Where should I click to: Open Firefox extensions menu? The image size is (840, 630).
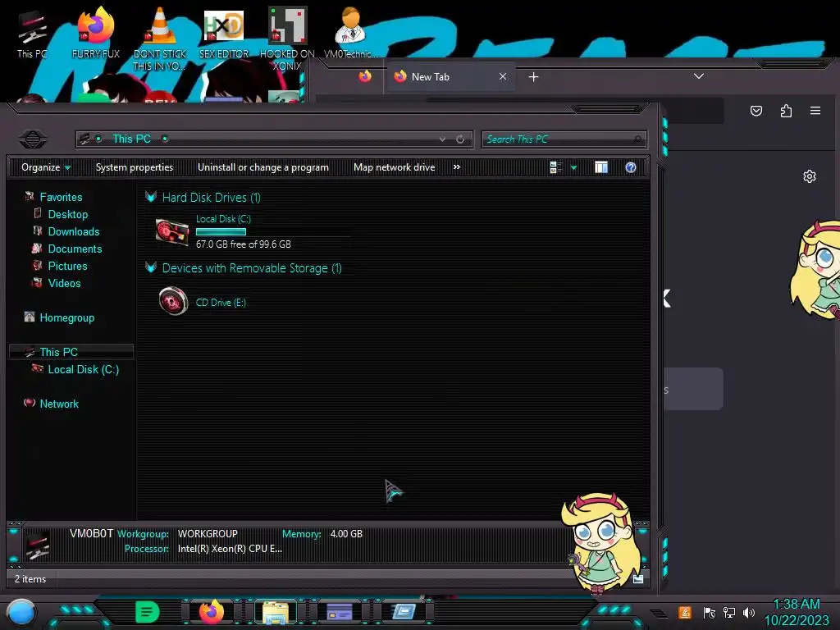786,111
